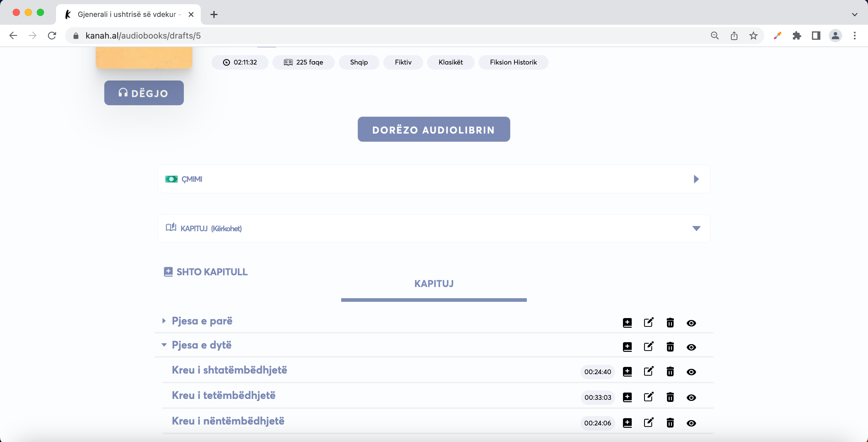Edit the Pjesa e parë section
This screenshot has height=442, width=868.
click(649, 322)
